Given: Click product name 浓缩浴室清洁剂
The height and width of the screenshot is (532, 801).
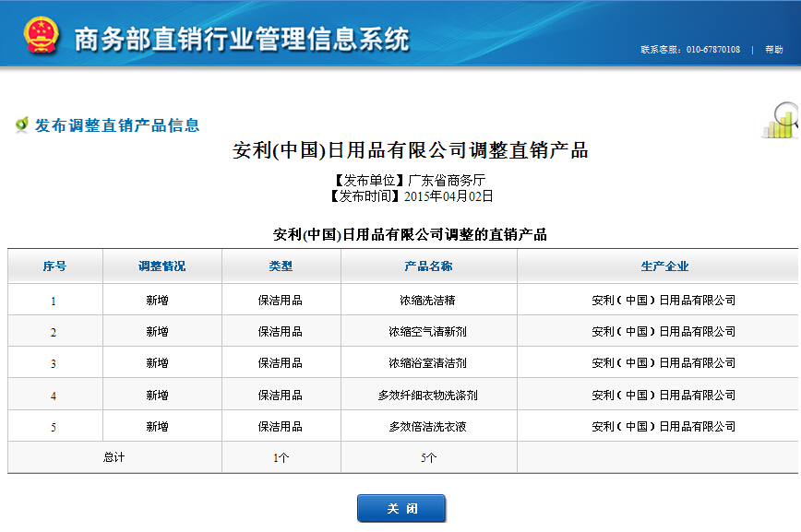Looking at the screenshot, I should pos(427,363).
